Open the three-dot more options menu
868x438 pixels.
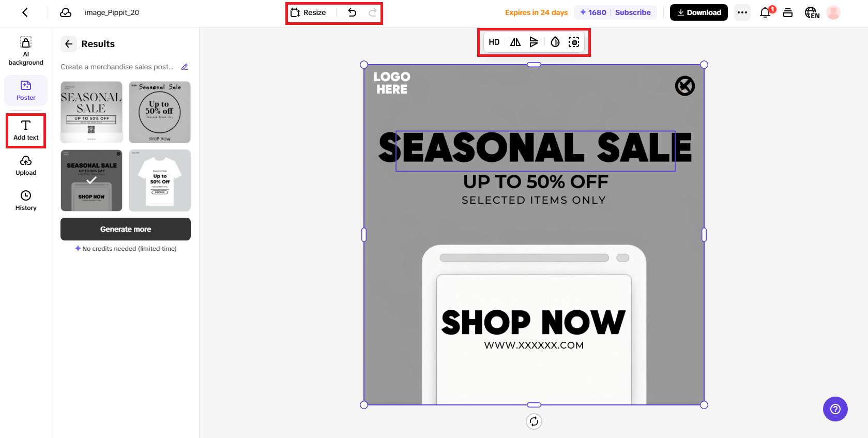click(x=742, y=12)
